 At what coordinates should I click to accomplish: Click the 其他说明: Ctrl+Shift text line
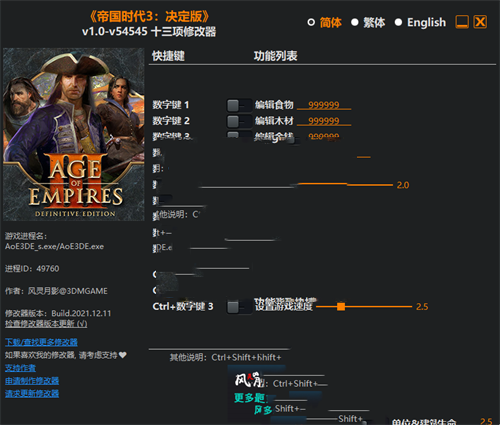(x=226, y=357)
